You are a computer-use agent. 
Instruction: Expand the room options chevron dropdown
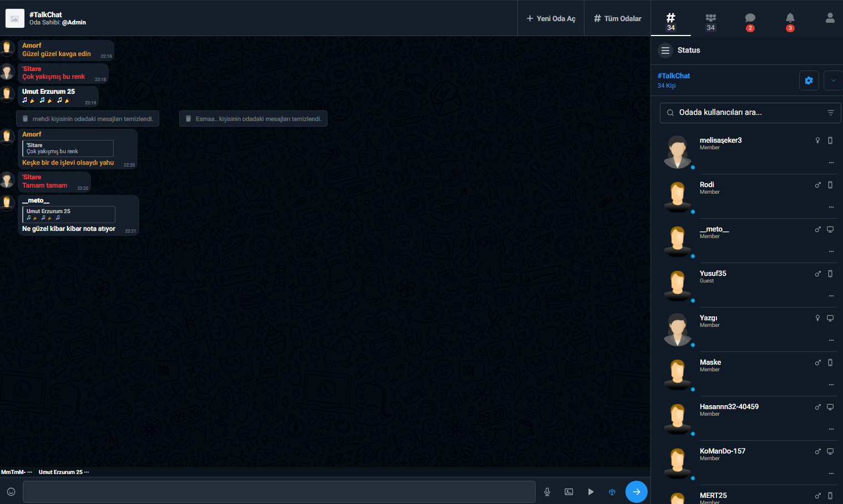tap(833, 80)
